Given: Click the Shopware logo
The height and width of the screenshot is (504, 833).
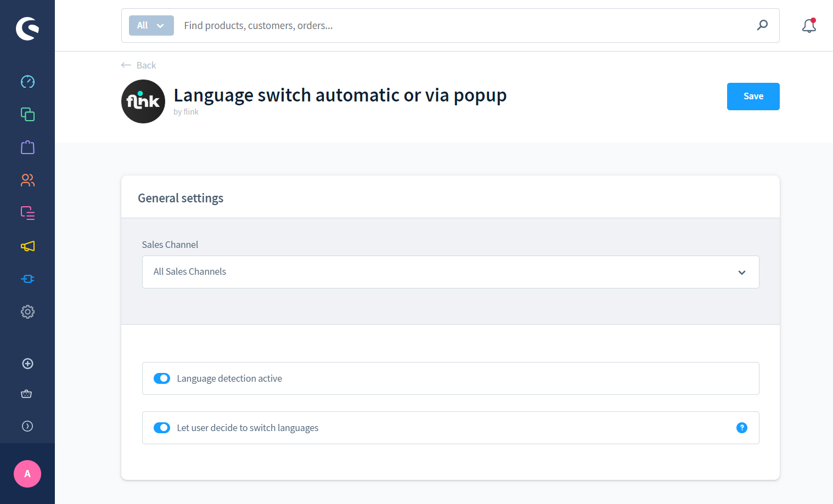Looking at the screenshot, I should tap(27, 29).
